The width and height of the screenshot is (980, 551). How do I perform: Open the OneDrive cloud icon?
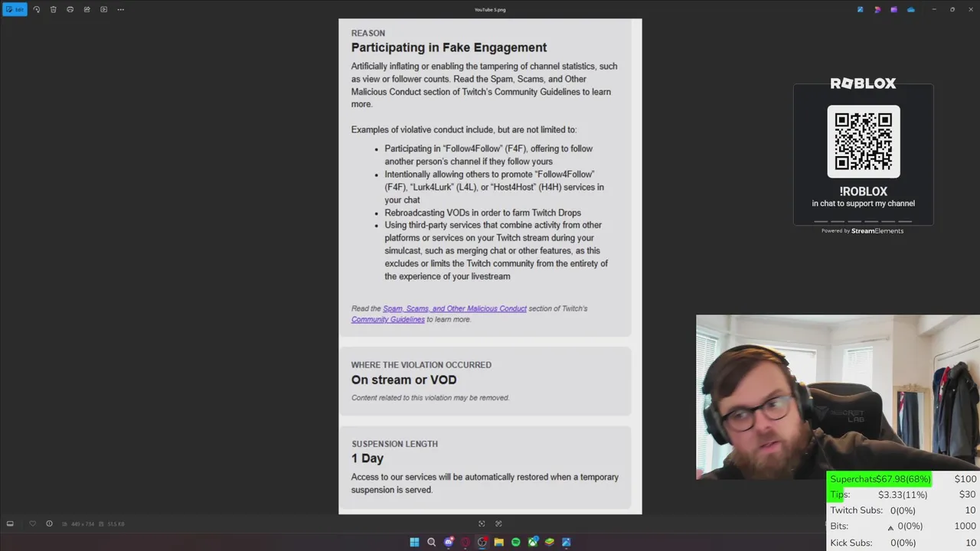(x=910, y=9)
